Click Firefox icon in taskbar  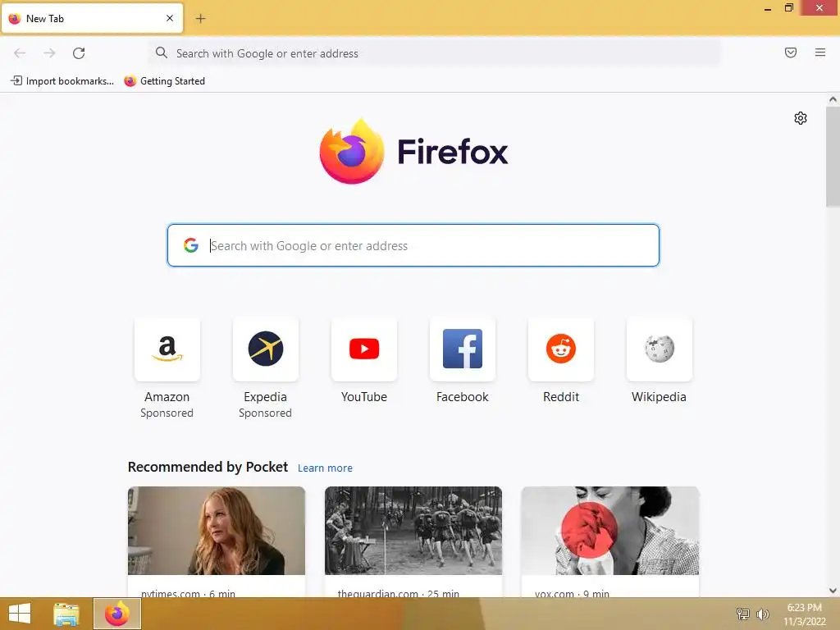(117, 614)
